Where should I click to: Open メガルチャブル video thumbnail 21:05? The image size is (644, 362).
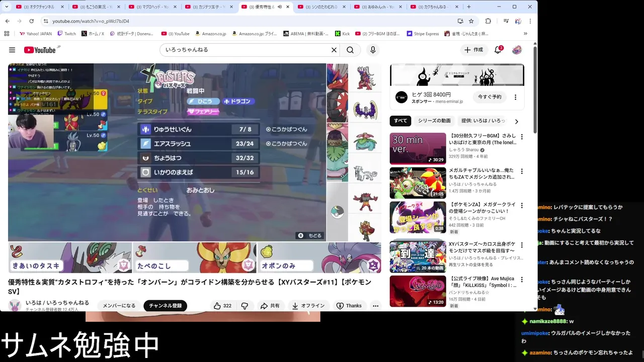(x=418, y=183)
